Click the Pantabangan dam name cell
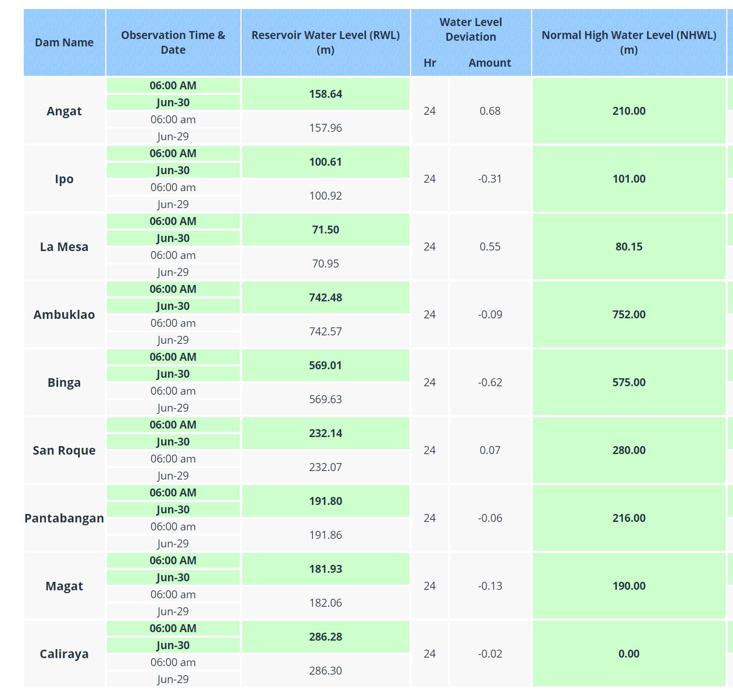Image resolution: width=733 pixels, height=700 pixels. [64, 518]
